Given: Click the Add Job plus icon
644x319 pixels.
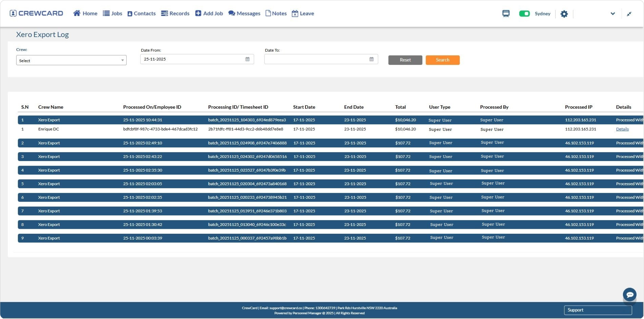Looking at the screenshot, I should pos(198,13).
